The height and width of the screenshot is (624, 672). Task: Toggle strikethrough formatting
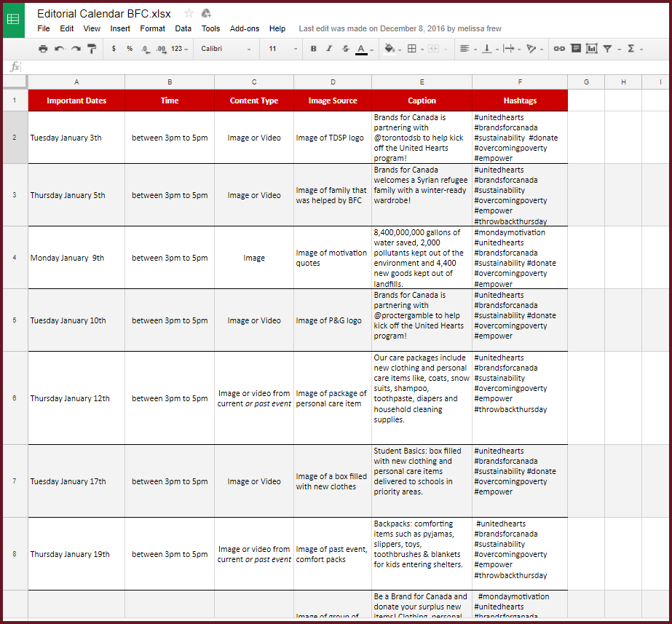pyautogui.click(x=345, y=49)
